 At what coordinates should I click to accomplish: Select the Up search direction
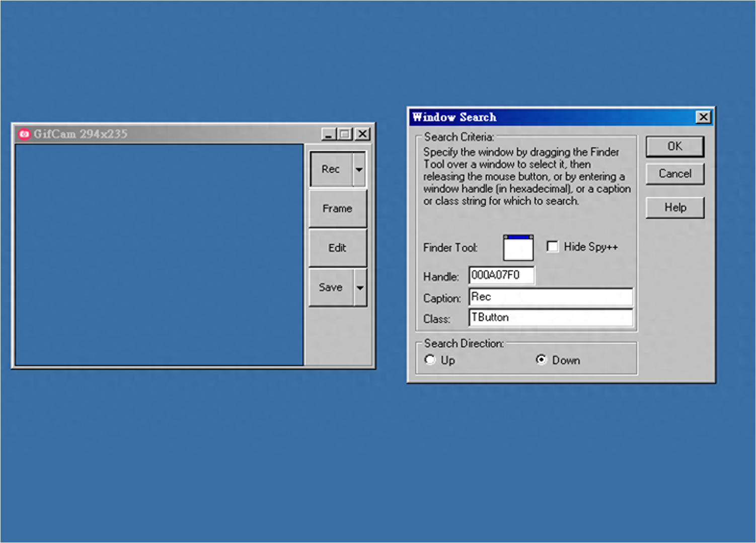tap(430, 360)
